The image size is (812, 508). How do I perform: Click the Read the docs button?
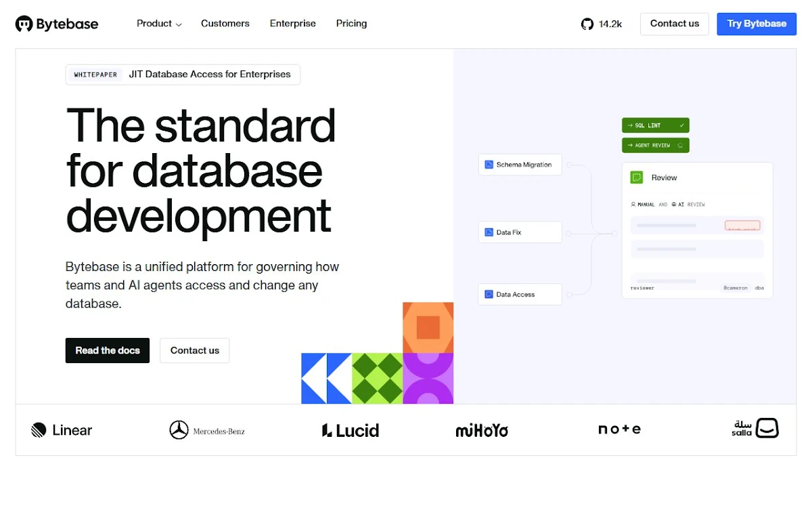click(108, 350)
